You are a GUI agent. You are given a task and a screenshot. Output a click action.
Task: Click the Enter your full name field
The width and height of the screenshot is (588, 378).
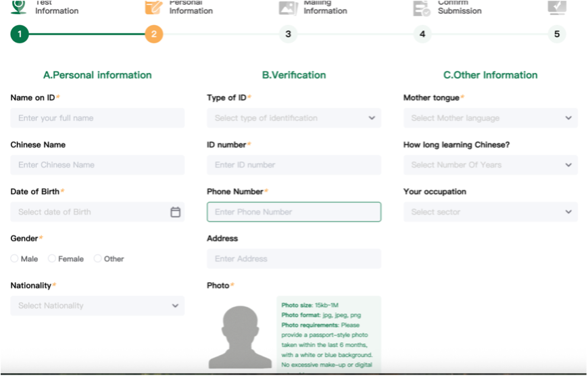point(97,118)
